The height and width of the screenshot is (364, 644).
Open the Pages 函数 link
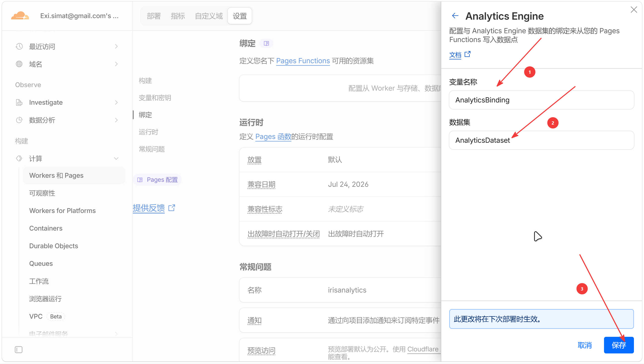[x=273, y=137]
